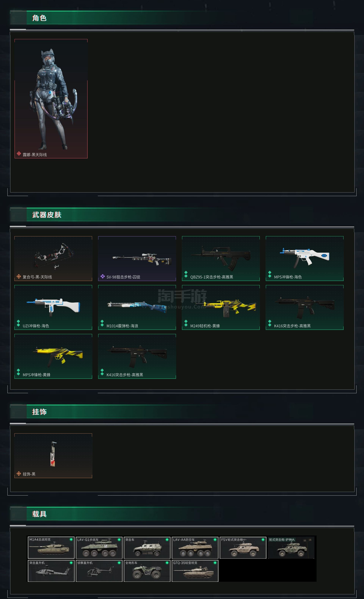Image resolution: width=364 pixels, height=599 pixels.
Task: Open the 武器皮肤 section header
Action: [47, 215]
